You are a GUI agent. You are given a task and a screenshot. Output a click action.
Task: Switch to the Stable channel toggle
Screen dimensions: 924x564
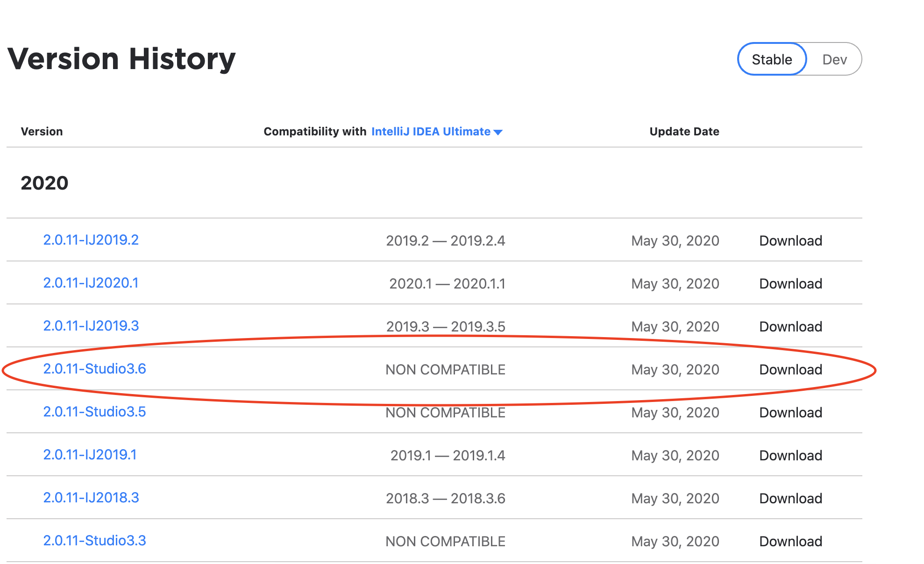pos(772,59)
